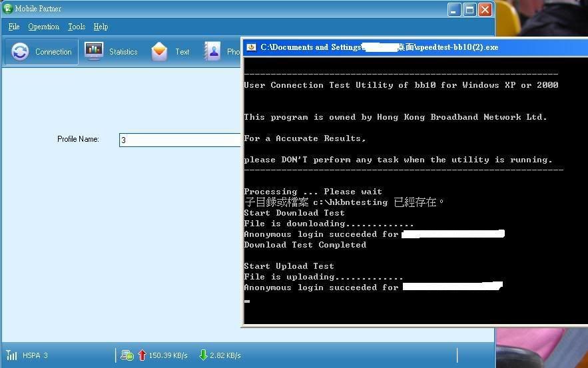The width and height of the screenshot is (588, 368).
Task: Open the Help menu
Action: (x=101, y=27)
